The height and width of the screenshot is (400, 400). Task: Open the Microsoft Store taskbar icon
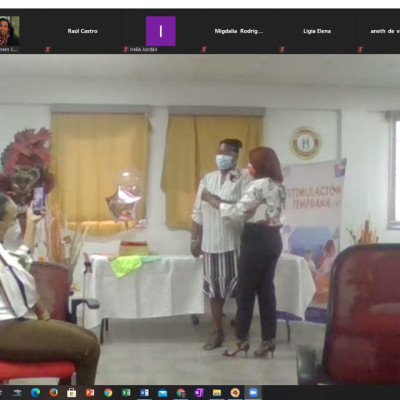pyautogui.click(x=71, y=392)
